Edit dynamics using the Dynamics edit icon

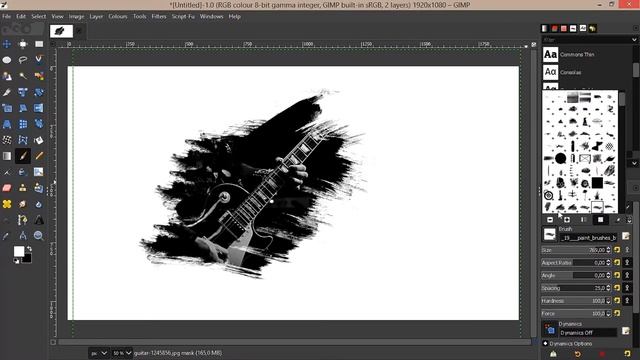tap(626, 331)
